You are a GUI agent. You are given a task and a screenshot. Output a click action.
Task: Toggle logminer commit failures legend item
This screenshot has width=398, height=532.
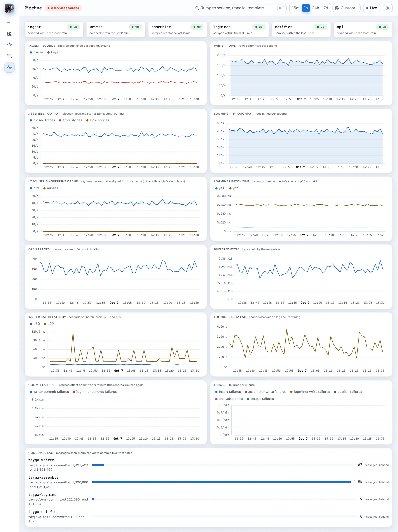(x=95, y=392)
